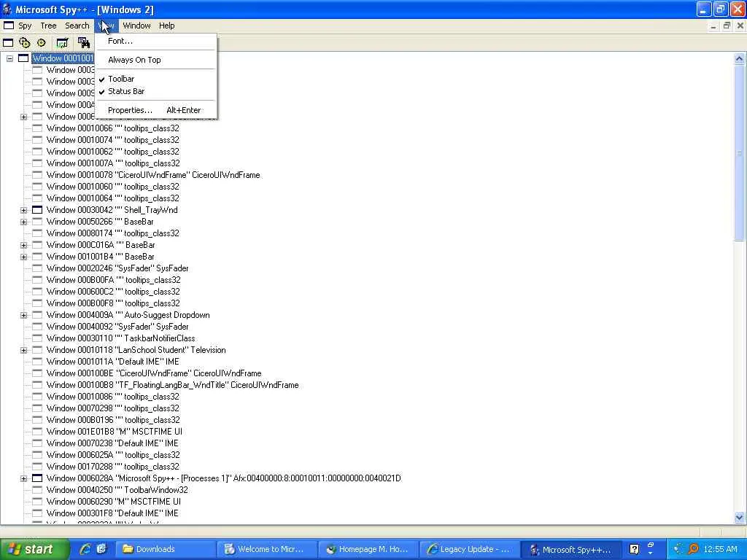Click the icon beside the LanSchool Student row
747x560 pixels.
coord(37,350)
